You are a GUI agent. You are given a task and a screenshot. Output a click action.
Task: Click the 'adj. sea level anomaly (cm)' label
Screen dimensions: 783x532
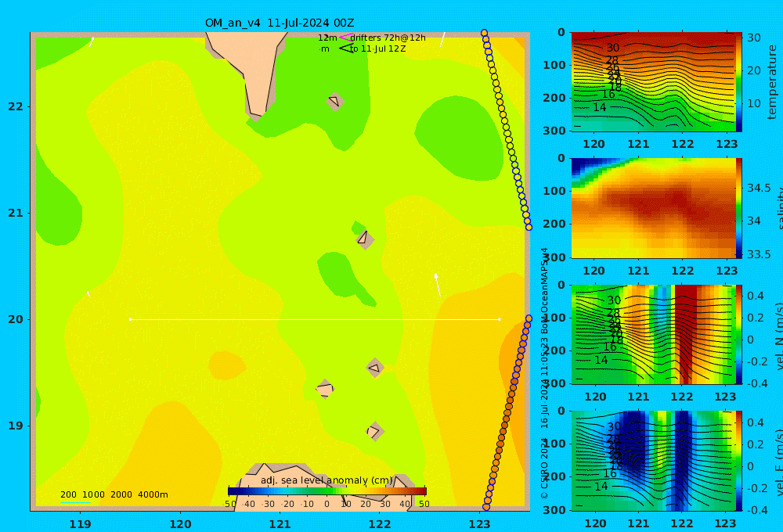(327, 480)
